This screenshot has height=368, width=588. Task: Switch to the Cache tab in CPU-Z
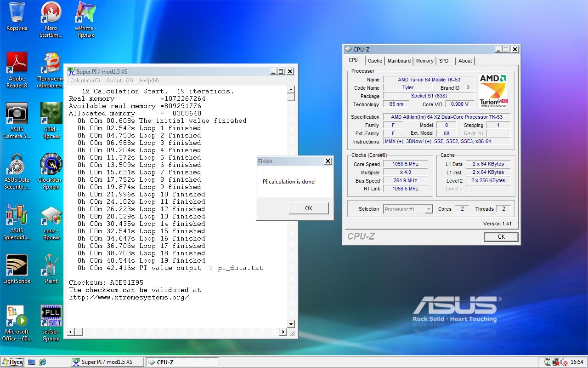(x=375, y=61)
